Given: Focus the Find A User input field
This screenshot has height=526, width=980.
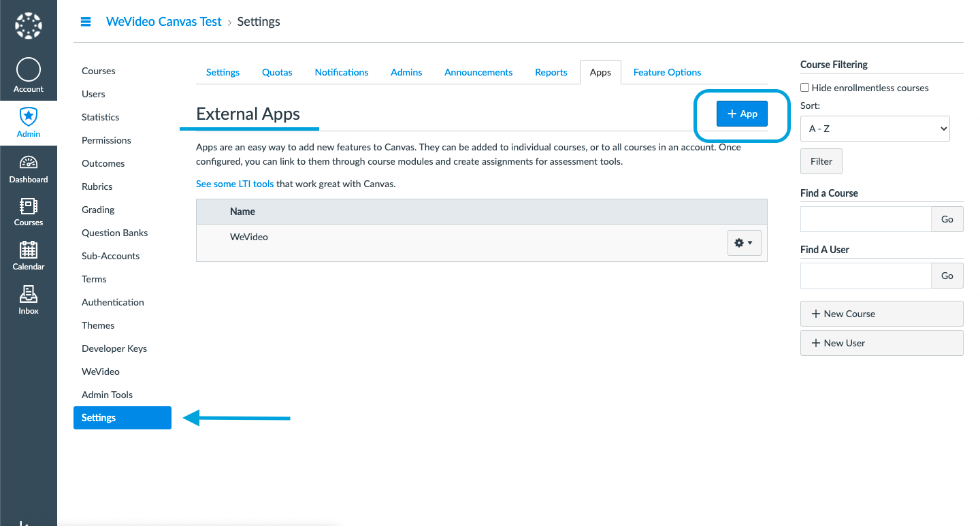Looking at the screenshot, I should (866, 276).
